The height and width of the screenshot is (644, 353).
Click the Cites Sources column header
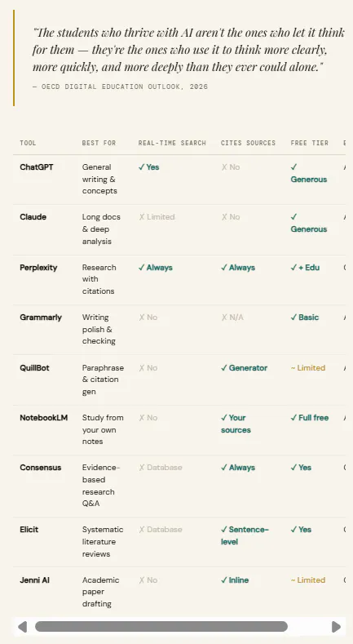click(x=248, y=143)
